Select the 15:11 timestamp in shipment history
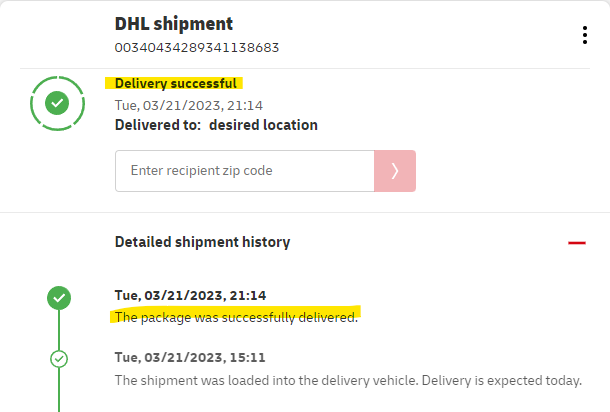The height and width of the screenshot is (412, 610). 189,357
